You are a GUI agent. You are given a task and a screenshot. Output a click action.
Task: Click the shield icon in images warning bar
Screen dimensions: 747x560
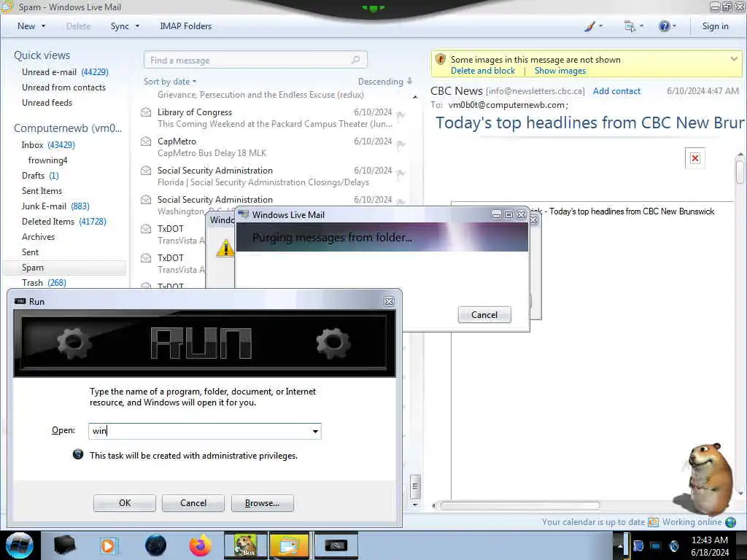pos(441,60)
